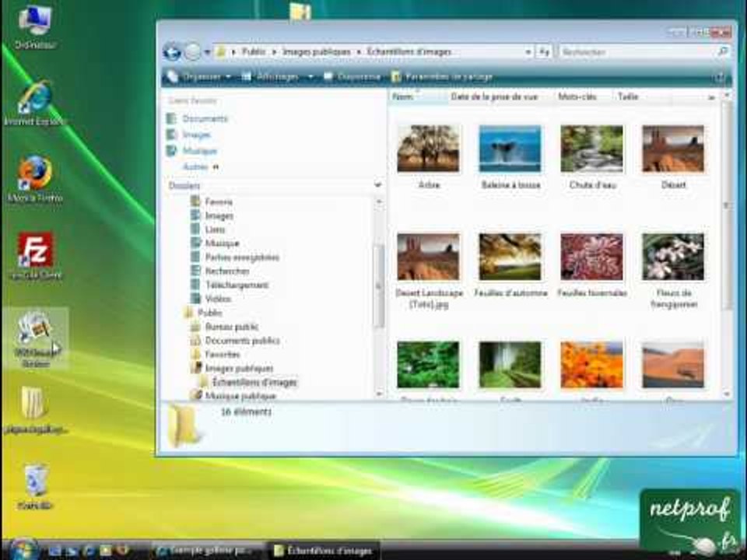Sort by the Mots-clés column

pos(577,96)
